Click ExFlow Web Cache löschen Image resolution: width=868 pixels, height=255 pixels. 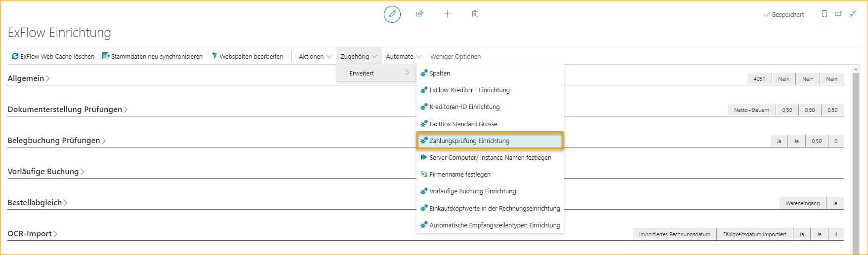point(53,56)
